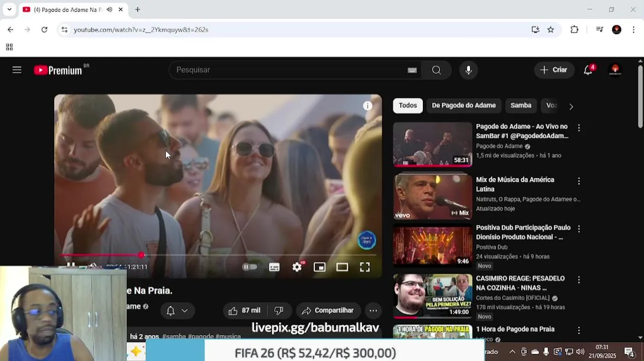Click the search magnifier button
Screen dimensions: 644x361
click(x=436, y=70)
